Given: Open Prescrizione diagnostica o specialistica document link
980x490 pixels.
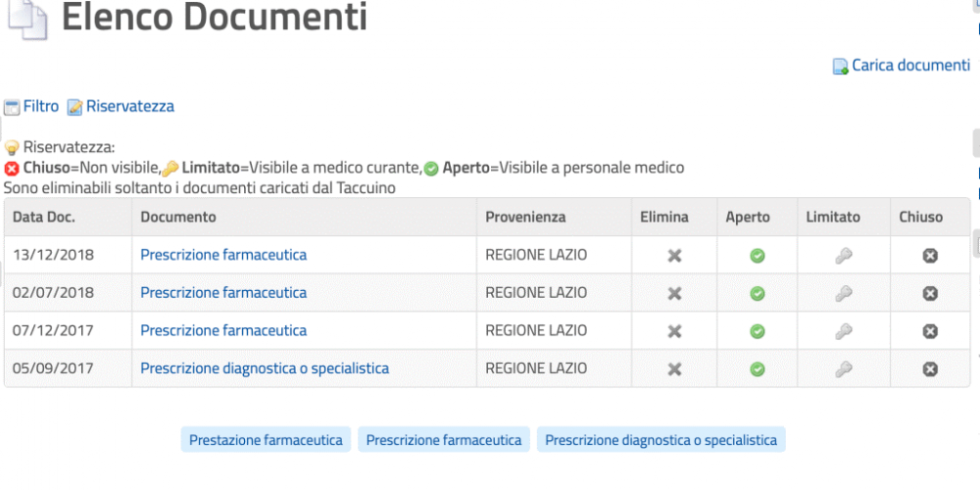Looking at the screenshot, I should tap(265, 368).
